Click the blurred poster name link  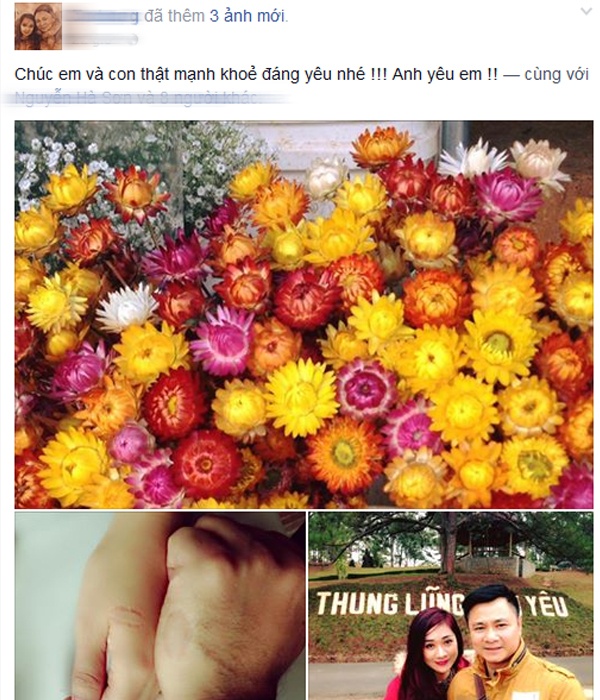(102, 16)
